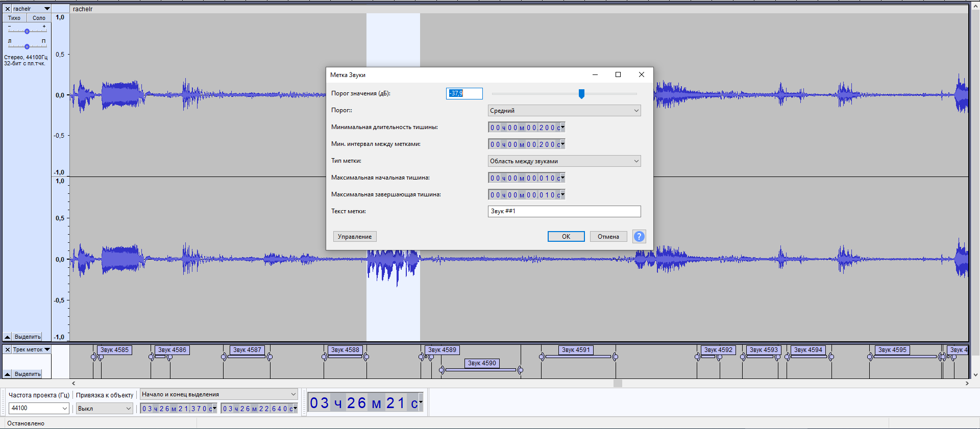980x429 pixels.
Task: Open format arrow of minimum silence duration field
Action: 563,128
